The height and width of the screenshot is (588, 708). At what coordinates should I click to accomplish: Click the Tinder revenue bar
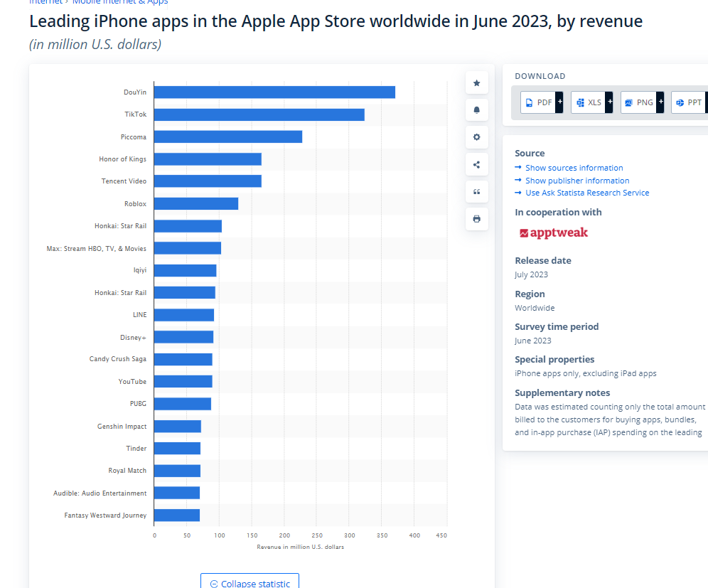(177, 449)
